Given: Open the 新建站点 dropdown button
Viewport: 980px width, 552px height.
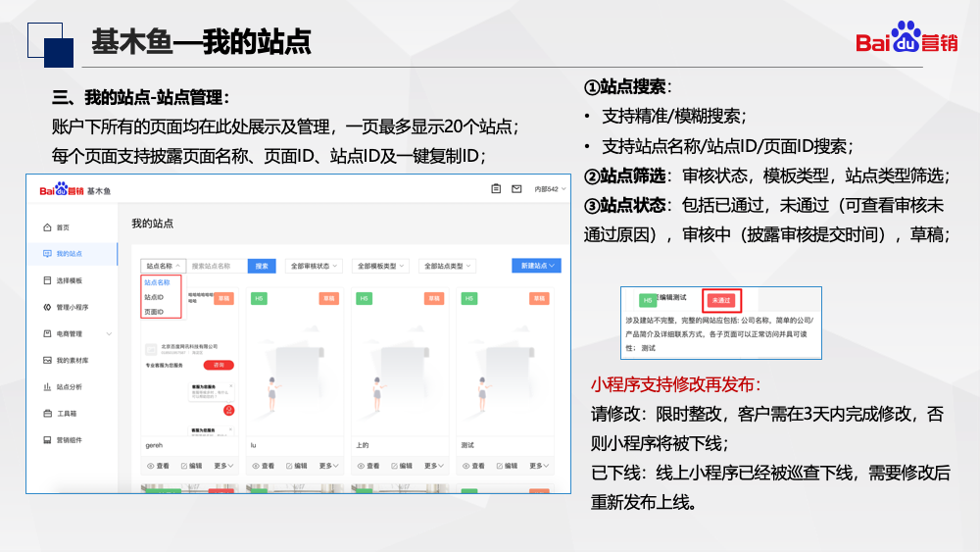Looking at the screenshot, I should (536, 266).
